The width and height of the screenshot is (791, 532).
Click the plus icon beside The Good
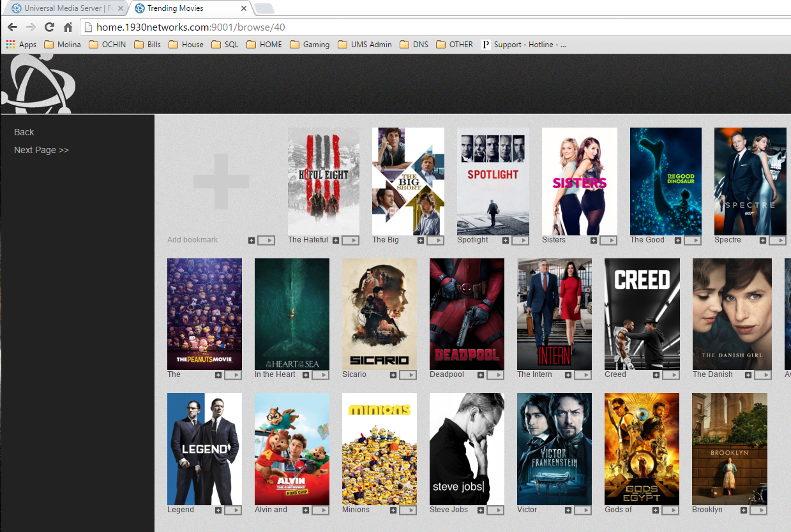(x=678, y=240)
